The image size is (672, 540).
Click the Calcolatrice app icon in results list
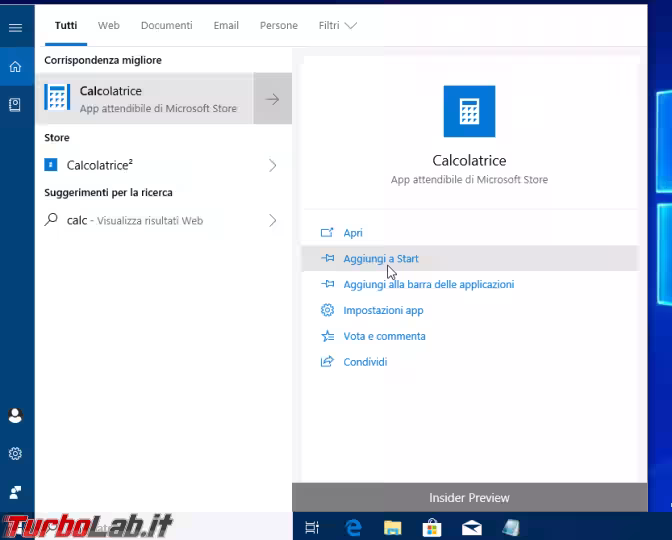57,97
